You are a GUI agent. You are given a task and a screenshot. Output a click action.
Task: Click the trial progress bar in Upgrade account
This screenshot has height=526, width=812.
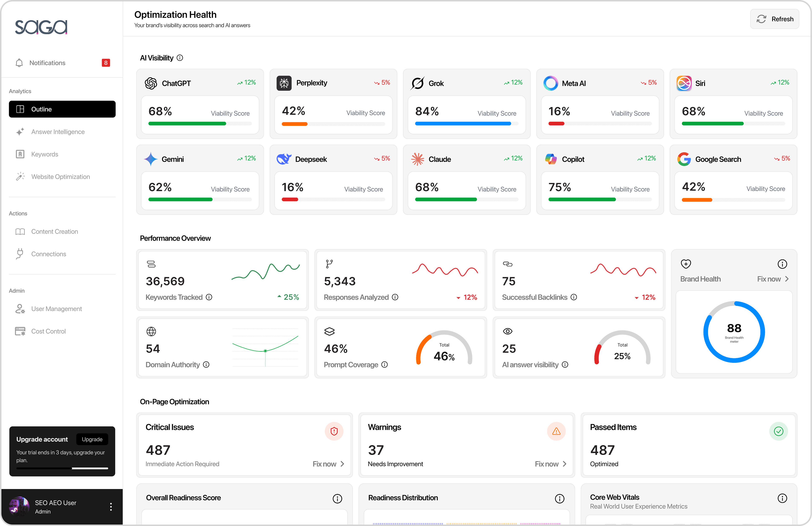click(62, 468)
